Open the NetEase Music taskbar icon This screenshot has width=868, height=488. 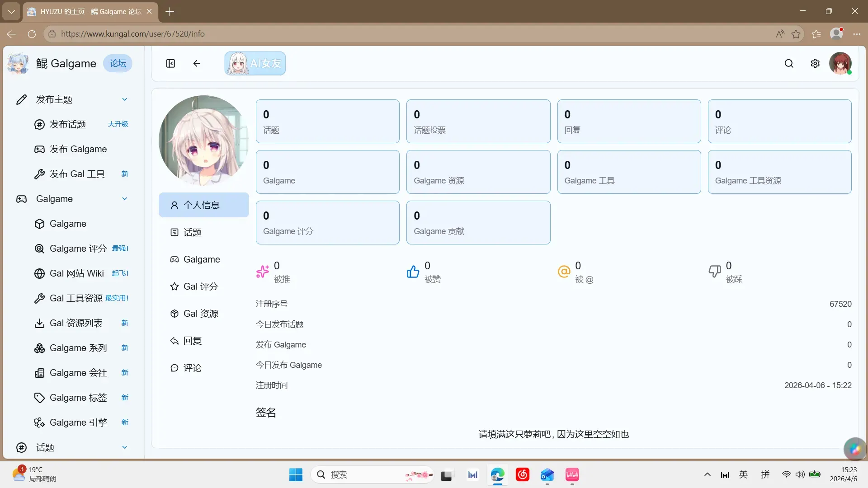tap(522, 474)
